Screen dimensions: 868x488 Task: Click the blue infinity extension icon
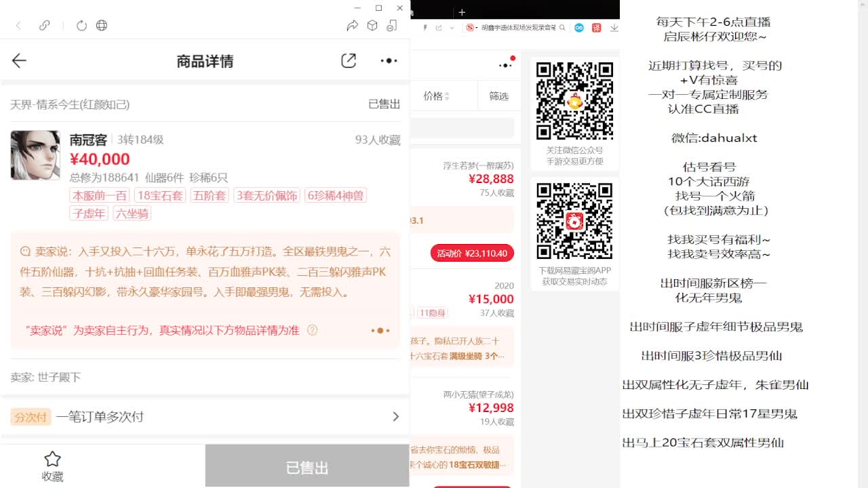coord(579,28)
